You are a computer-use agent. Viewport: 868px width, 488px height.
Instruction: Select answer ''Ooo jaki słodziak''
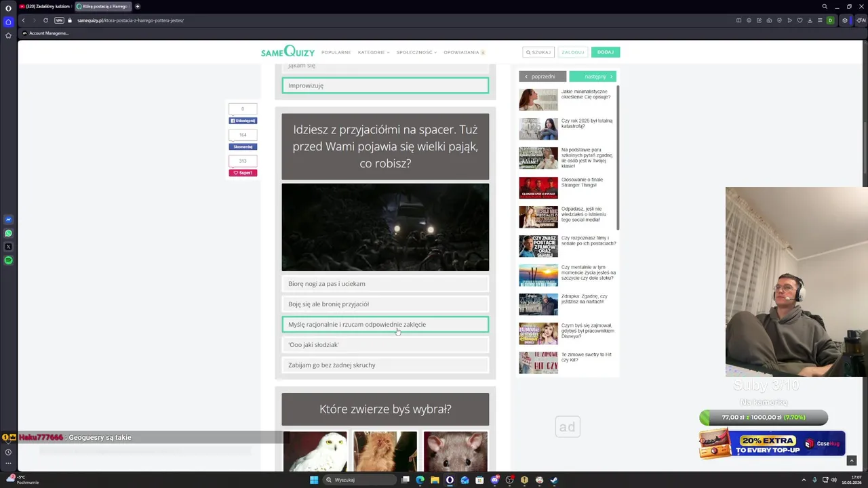(385, 345)
